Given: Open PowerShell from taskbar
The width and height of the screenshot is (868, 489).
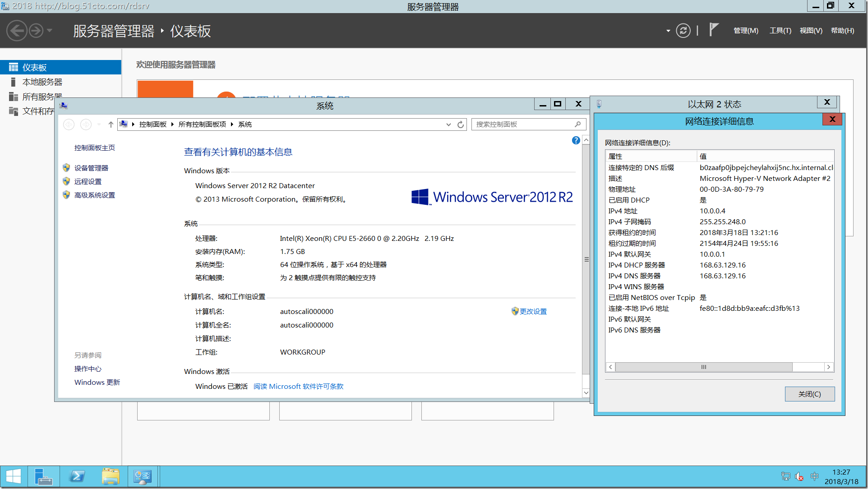Looking at the screenshot, I should tap(77, 477).
